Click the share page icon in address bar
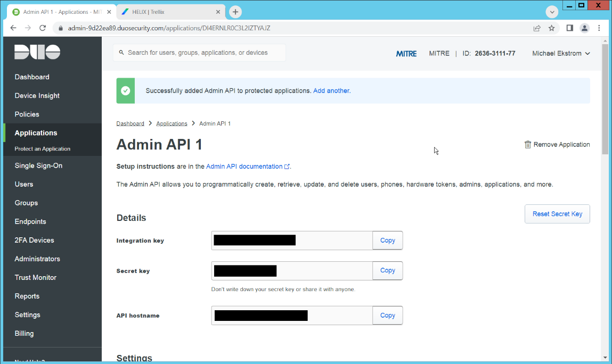The width and height of the screenshot is (612, 364). [537, 28]
